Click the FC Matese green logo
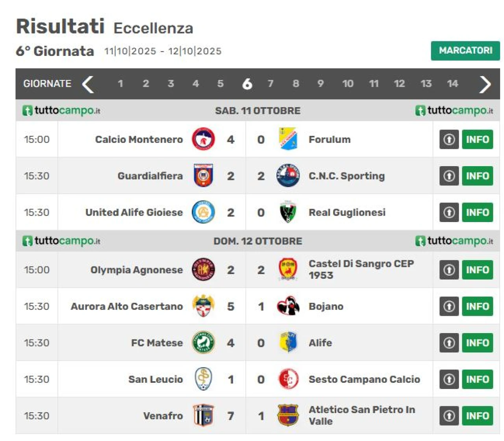The image size is (504, 441). pos(203,343)
